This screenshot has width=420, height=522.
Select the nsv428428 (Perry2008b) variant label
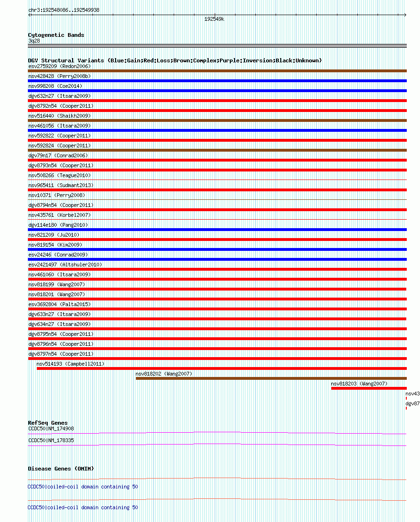coord(59,76)
